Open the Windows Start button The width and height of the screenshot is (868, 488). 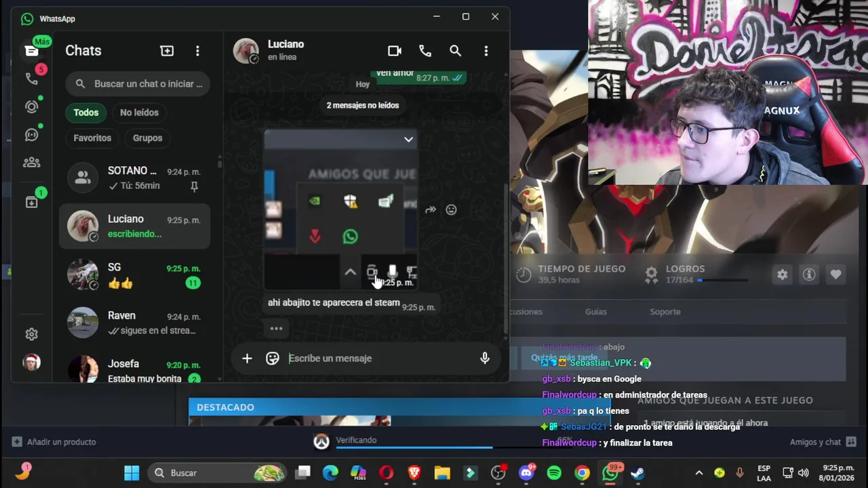[x=132, y=473]
